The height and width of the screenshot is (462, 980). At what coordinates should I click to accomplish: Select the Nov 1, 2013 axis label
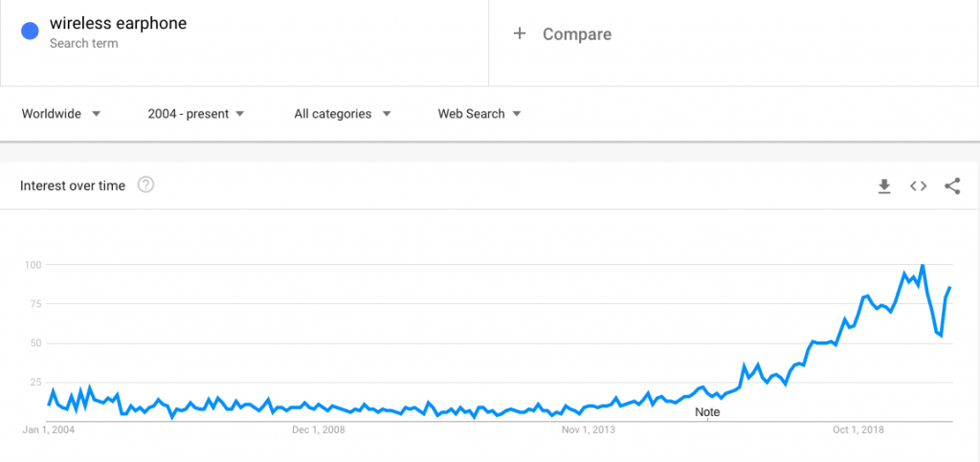589,429
